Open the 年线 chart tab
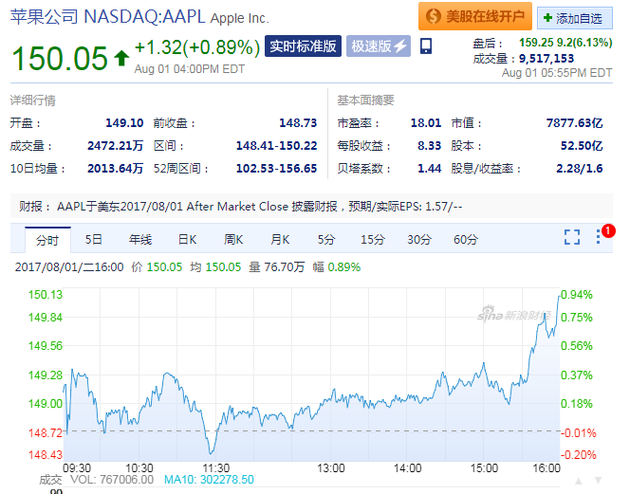The width and height of the screenshot is (630, 494). 140,240
